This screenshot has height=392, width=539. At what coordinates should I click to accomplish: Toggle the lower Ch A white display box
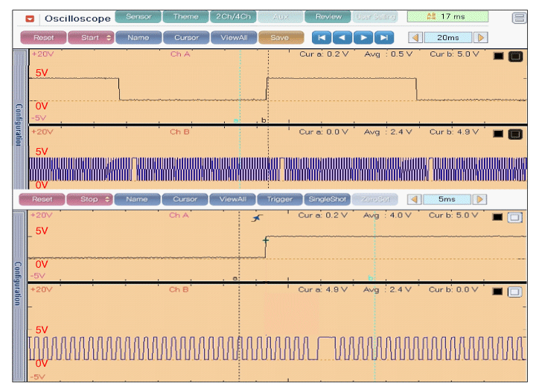(514, 216)
